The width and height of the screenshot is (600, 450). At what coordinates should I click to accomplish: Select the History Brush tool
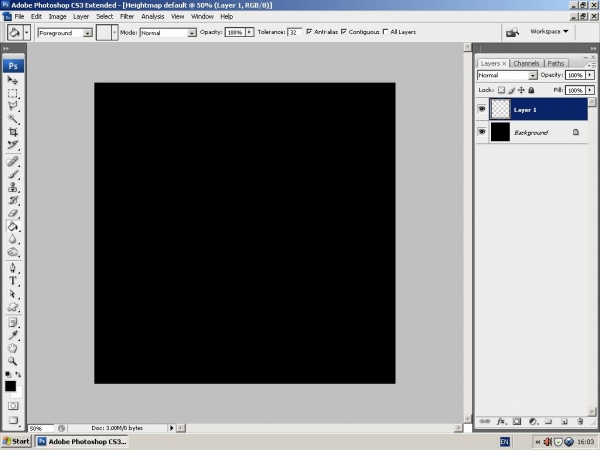point(13,201)
